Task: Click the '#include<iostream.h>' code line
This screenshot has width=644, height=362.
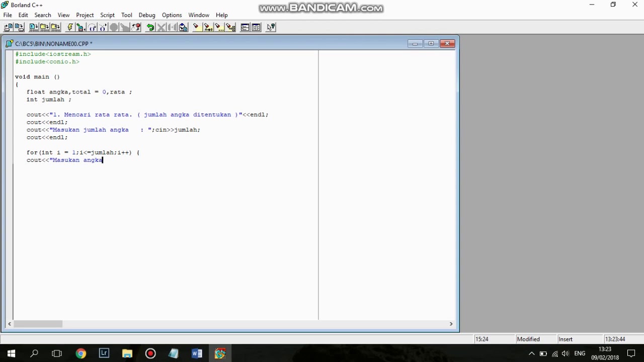Action: [53, 54]
